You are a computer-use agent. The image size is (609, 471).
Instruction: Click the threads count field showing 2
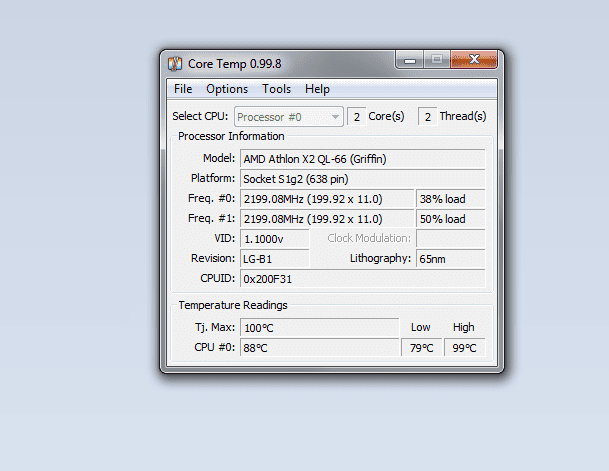click(x=428, y=117)
